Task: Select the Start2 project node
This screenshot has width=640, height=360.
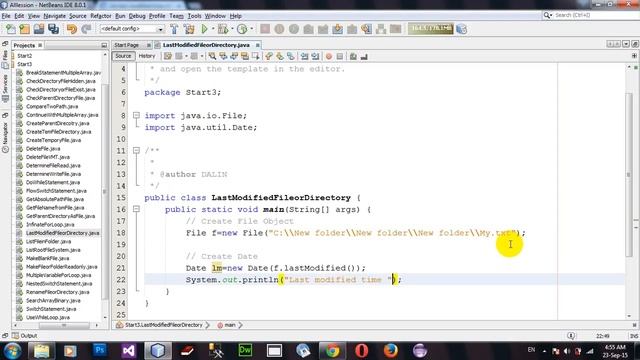Action: pos(24,56)
